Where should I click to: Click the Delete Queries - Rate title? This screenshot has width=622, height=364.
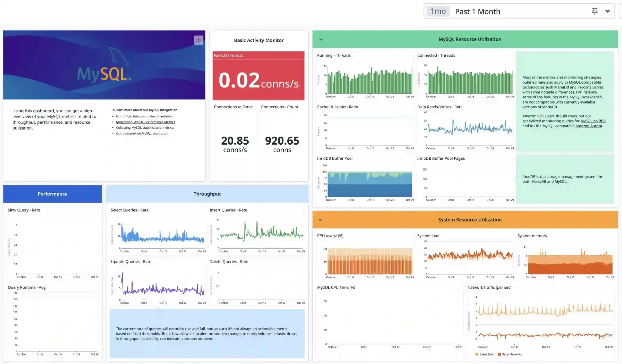click(x=229, y=262)
